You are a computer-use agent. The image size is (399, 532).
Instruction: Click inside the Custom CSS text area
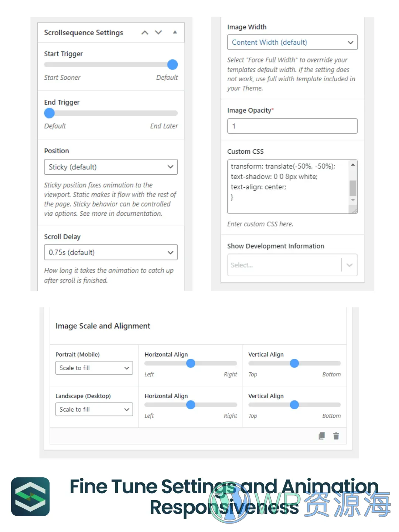(288, 185)
